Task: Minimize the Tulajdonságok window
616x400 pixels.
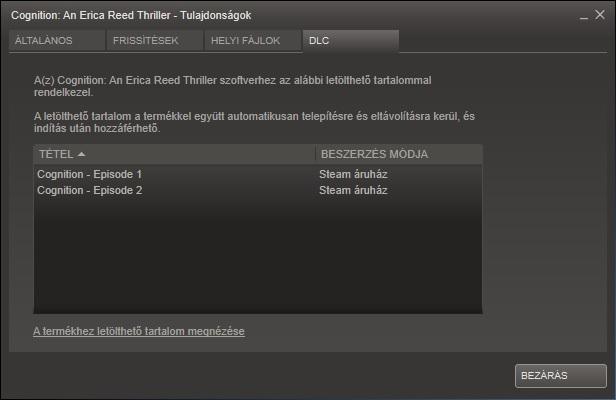Action: click(x=584, y=17)
